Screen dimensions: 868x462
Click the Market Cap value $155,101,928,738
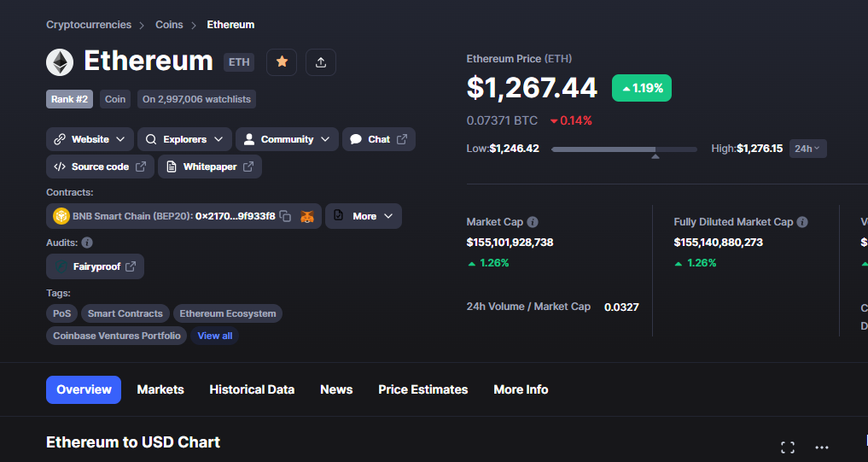pyautogui.click(x=510, y=243)
